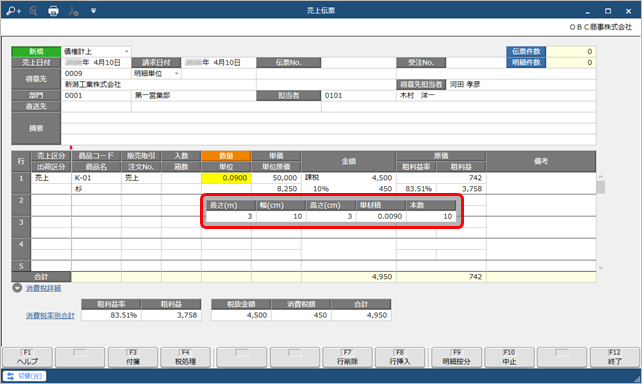642x384 pixels.
Task: Click the 第一営業部 department name
Action: tap(152, 95)
